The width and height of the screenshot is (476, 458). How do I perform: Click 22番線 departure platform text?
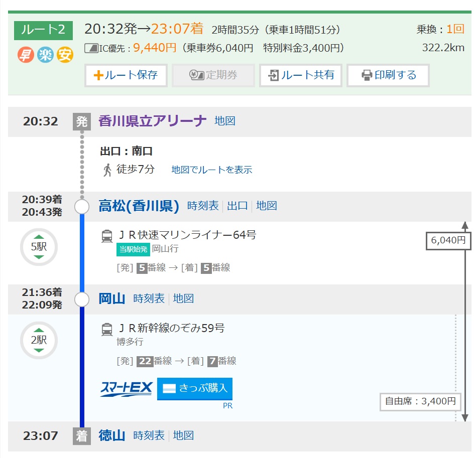155,361
